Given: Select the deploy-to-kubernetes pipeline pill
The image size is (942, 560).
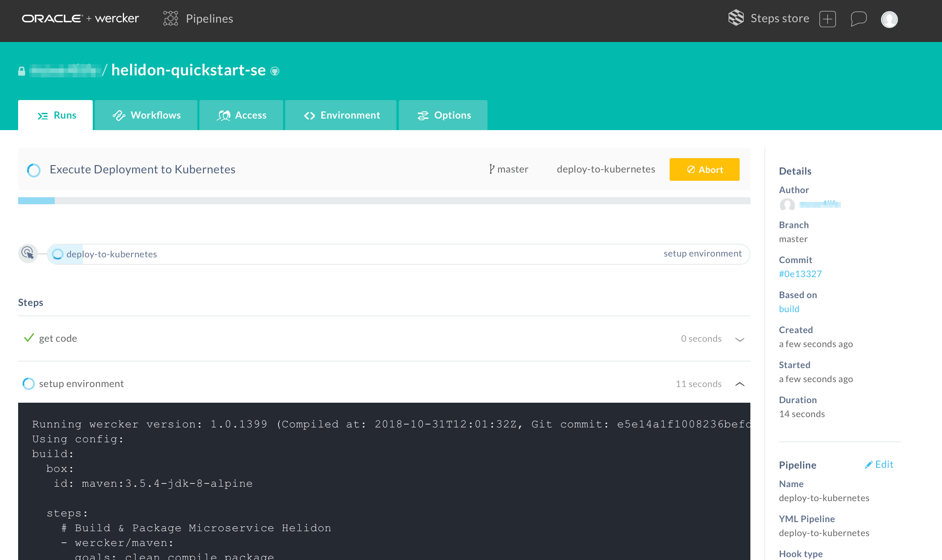Looking at the screenshot, I should tap(111, 254).
